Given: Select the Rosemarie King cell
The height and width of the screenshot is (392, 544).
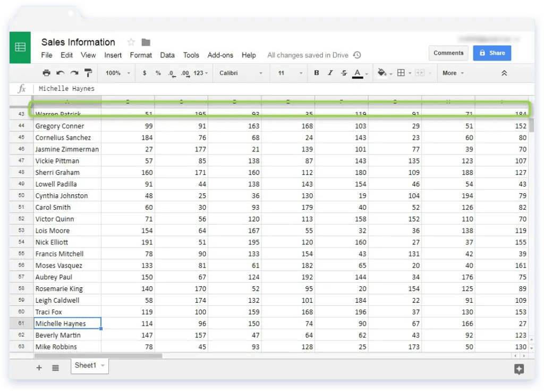Looking at the screenshot, I should click(67, 288).
